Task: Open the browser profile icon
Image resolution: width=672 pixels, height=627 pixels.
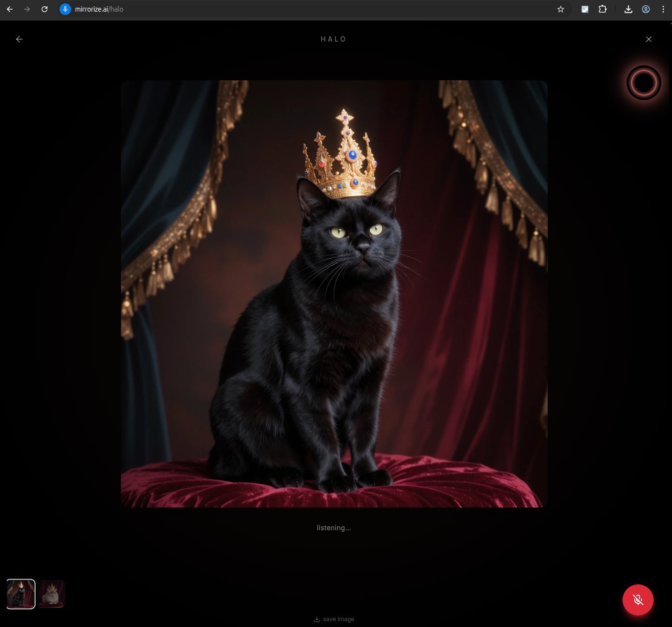Action: tap(646, 9)
